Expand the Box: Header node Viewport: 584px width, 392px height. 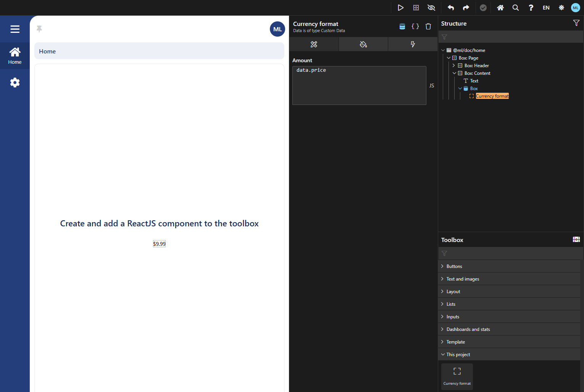click(454, 65)
